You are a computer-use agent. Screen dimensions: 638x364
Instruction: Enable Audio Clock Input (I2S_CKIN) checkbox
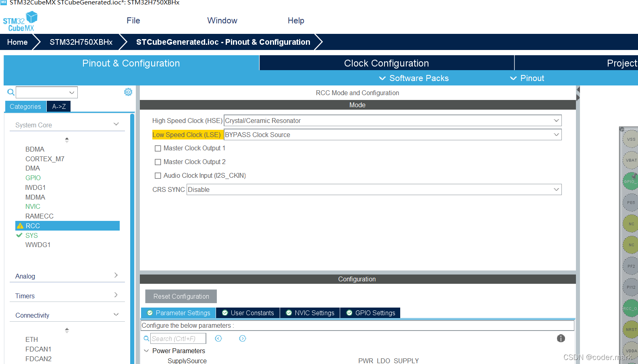tap(158, 176)
